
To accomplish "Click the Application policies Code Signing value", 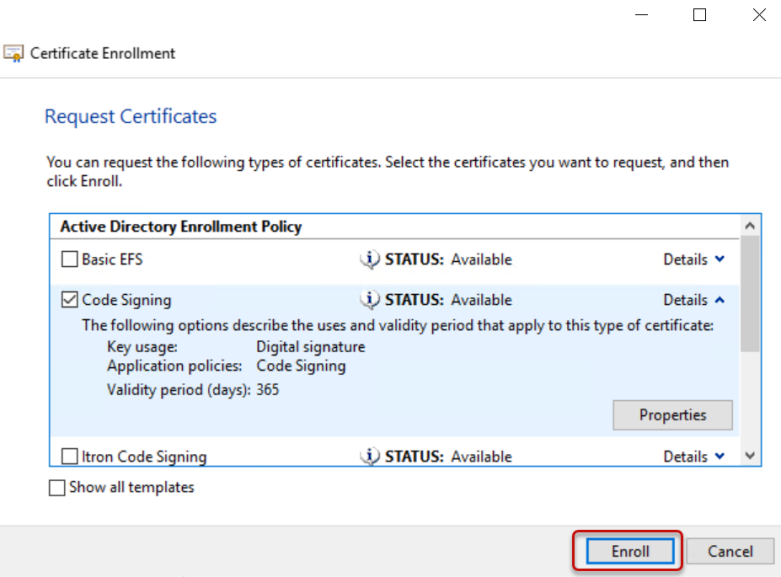I will coord(301,366).
